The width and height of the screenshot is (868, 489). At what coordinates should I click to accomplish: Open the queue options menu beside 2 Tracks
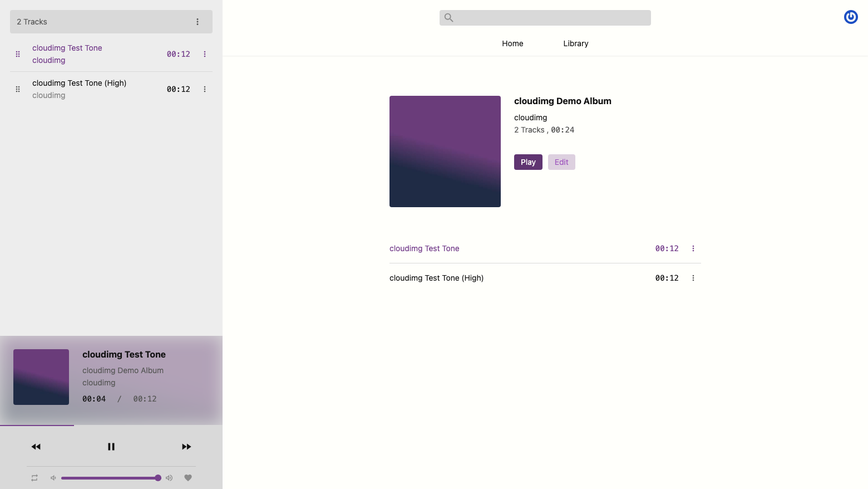tap(198, 22)
